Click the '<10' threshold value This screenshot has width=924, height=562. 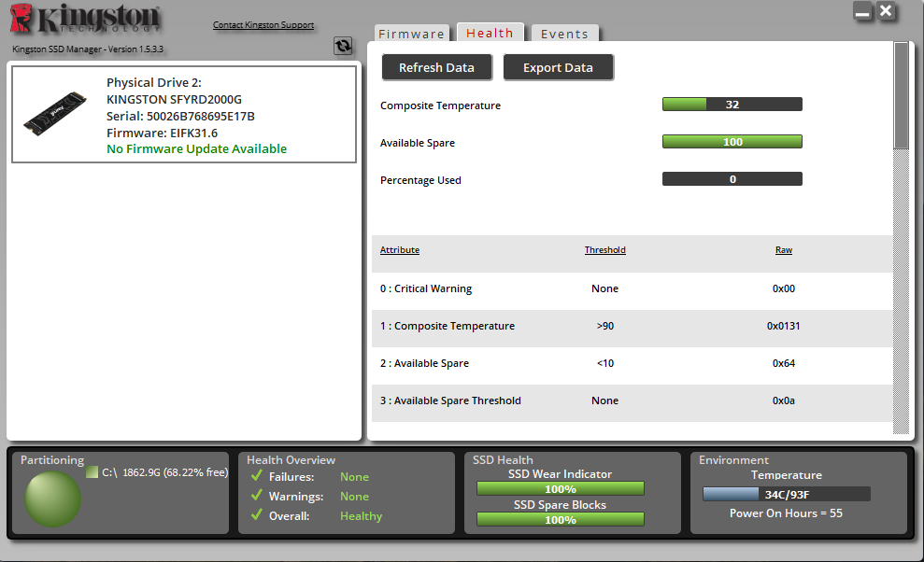605,363
